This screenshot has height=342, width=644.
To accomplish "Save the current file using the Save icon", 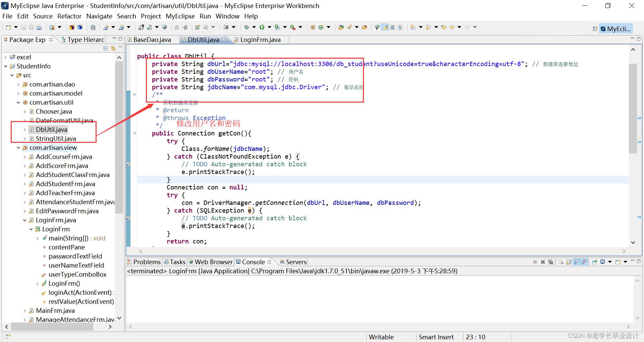I will (x=23, y=27).
